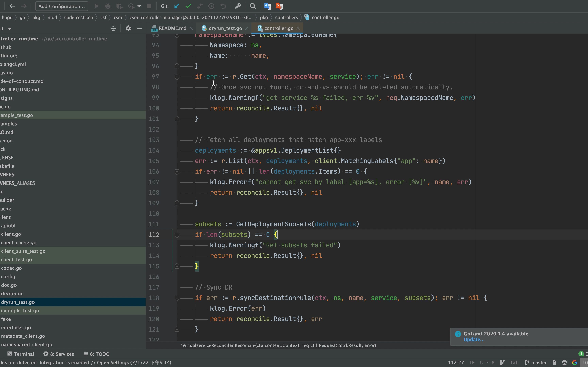The height and width of the screenshot is (367, 588).
Task: Collapse the line 97 if block
Action: click(x=177, y=77)
